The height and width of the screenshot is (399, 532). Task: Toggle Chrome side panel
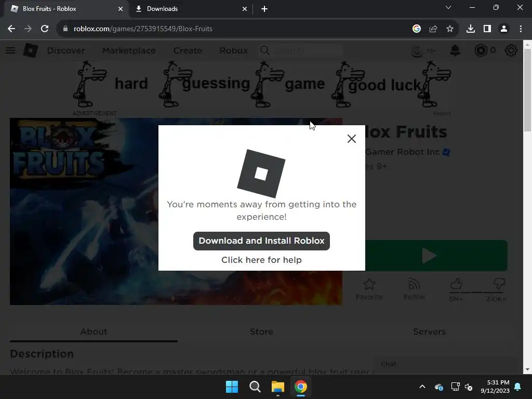487,29
